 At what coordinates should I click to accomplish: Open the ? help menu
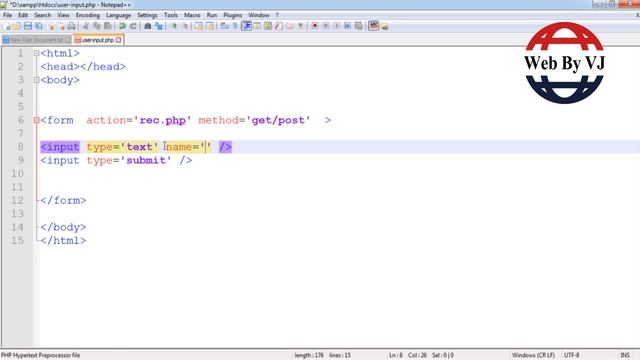point(277,15)
